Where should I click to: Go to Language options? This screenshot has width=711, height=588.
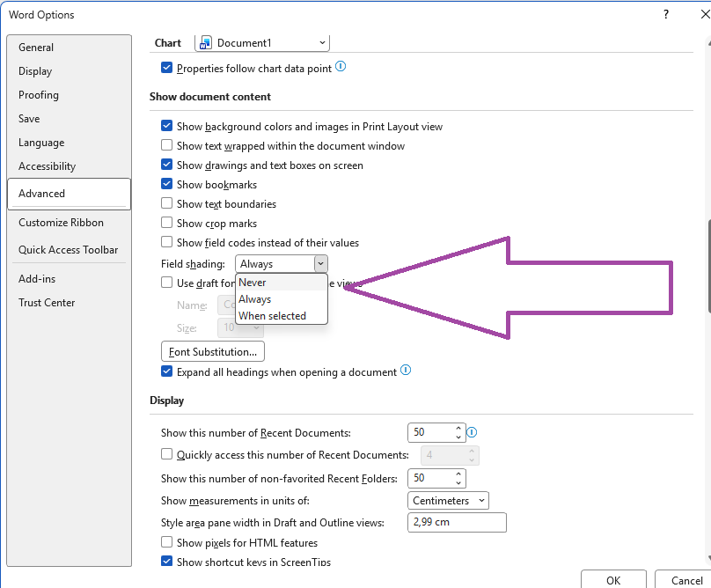[69, 143]
